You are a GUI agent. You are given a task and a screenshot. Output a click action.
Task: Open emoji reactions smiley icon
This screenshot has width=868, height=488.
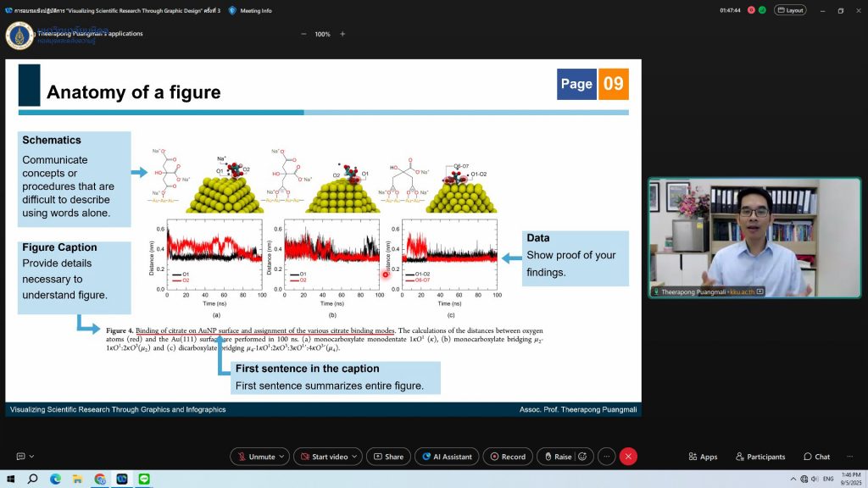[582, 457]
